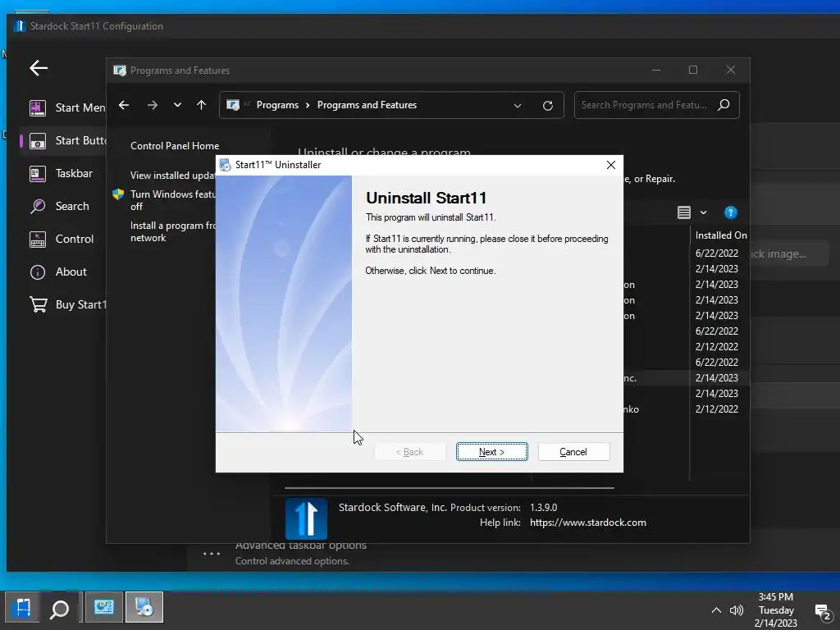Switch to the uninstaller taskbar app
This screenshot has width=840, height=630.
tap(144, 608)
